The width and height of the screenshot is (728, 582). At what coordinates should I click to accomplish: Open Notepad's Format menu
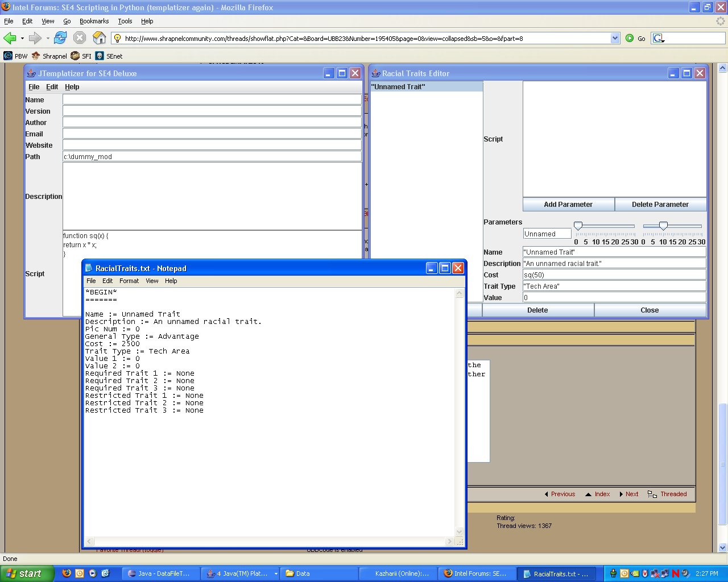click(x=129, y=281)
